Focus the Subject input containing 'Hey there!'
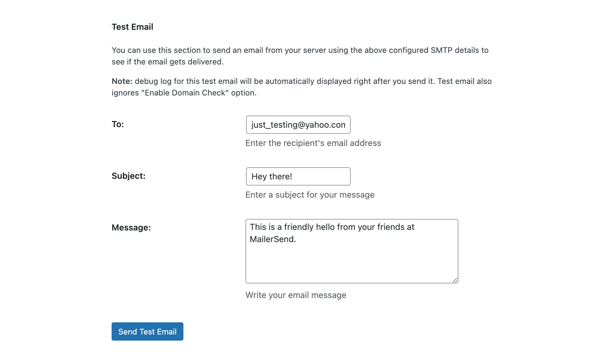 pos(298,176)
